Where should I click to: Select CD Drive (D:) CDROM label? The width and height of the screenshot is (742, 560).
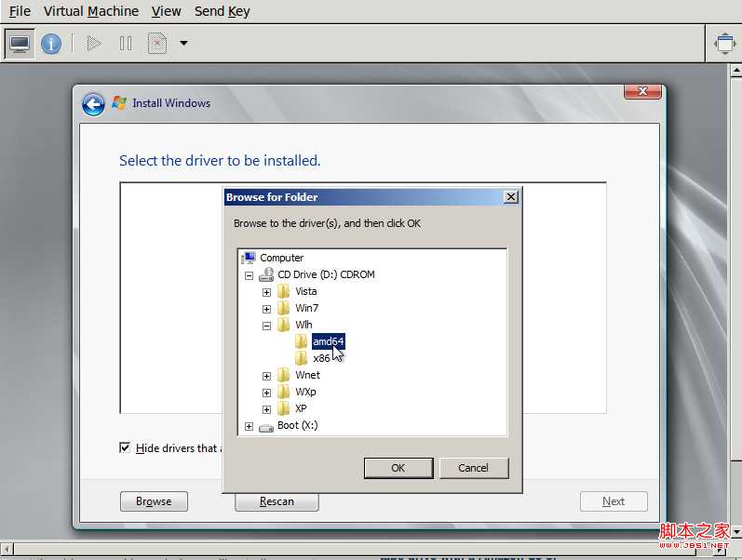[326, 274]
